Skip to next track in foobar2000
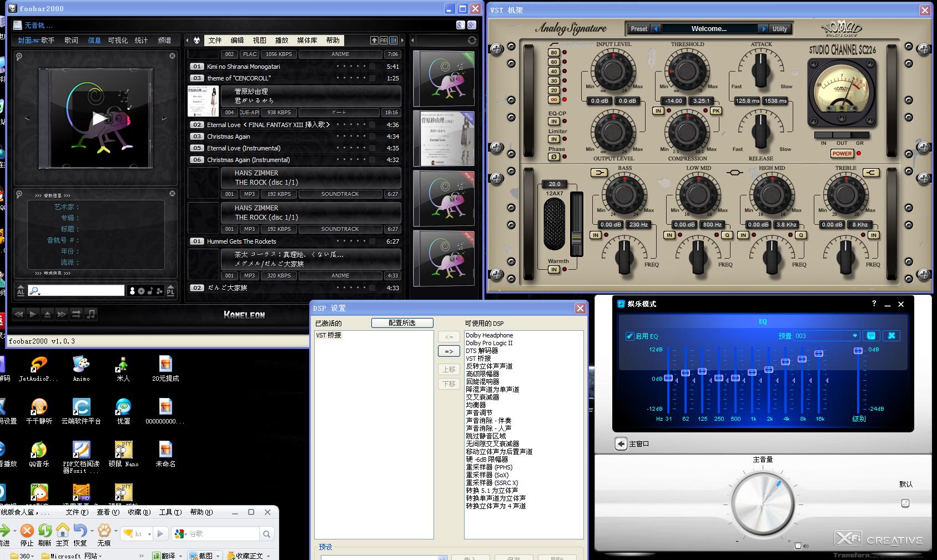 (x=62, y=314)
